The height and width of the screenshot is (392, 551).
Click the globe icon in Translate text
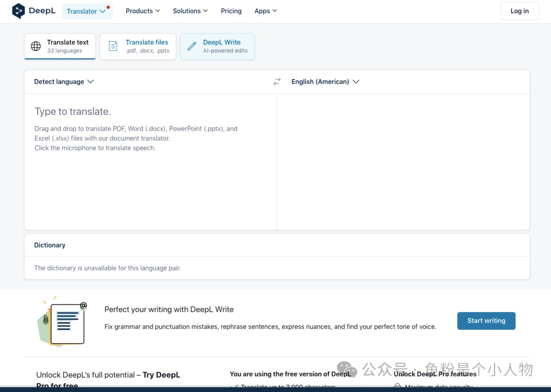tap(36, 46)
